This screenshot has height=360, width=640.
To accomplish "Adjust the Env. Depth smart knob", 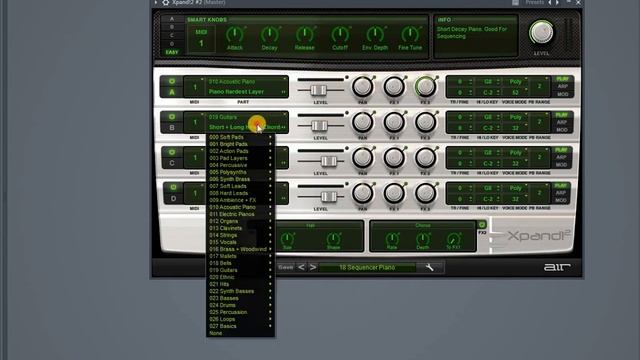I will 375,35.
